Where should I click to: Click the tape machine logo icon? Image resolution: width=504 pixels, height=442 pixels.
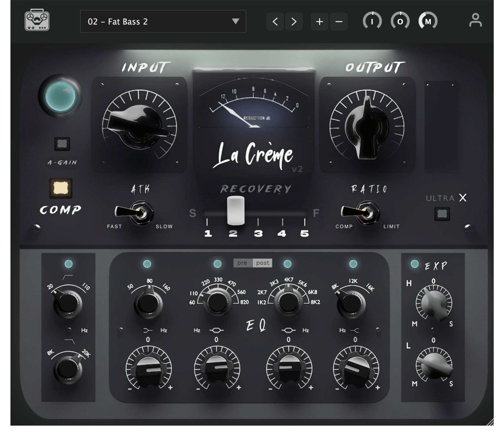click(37, 20)
